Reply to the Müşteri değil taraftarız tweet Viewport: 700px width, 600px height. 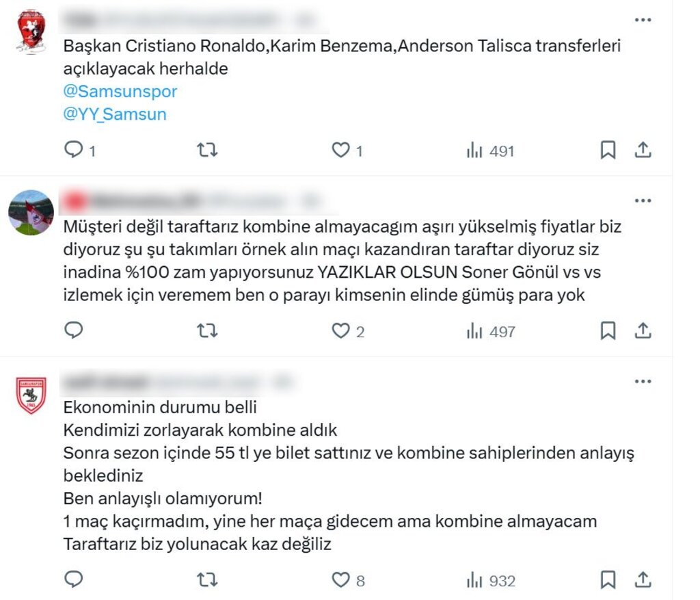pos(74,330)
